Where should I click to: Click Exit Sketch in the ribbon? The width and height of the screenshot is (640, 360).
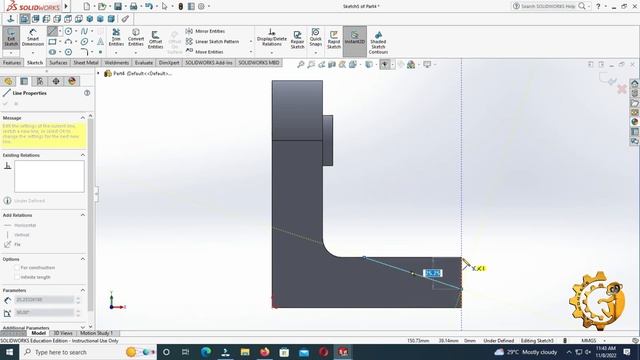tap(11, 38)
